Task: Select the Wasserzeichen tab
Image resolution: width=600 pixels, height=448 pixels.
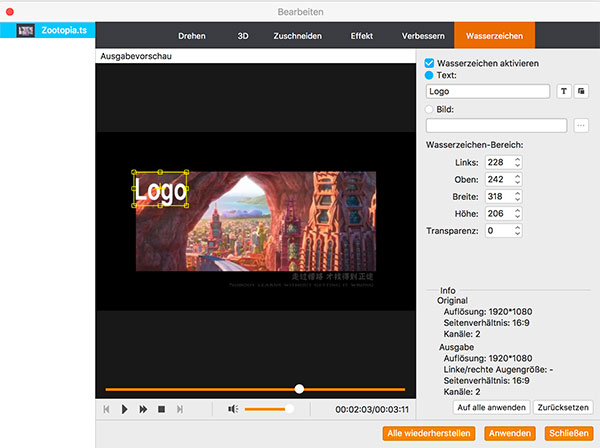Action: click(494, 36)
